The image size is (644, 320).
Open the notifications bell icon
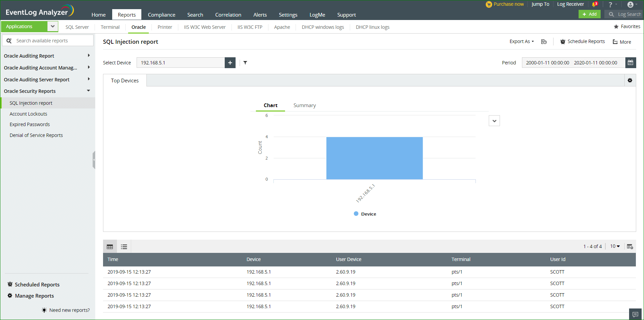tap(594, 4)
